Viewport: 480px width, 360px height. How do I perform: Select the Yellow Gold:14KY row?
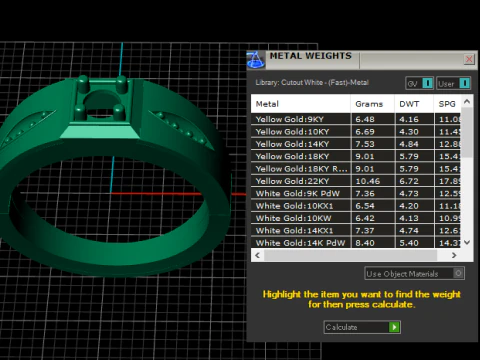click(356, 144)
